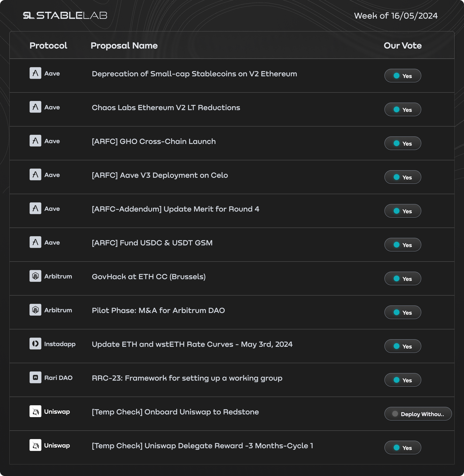The width and height of the screenshot is (464, 476).
Task: Click Yes vote for Aave V3 Deployment on Celo
Action: pos(403,177)
